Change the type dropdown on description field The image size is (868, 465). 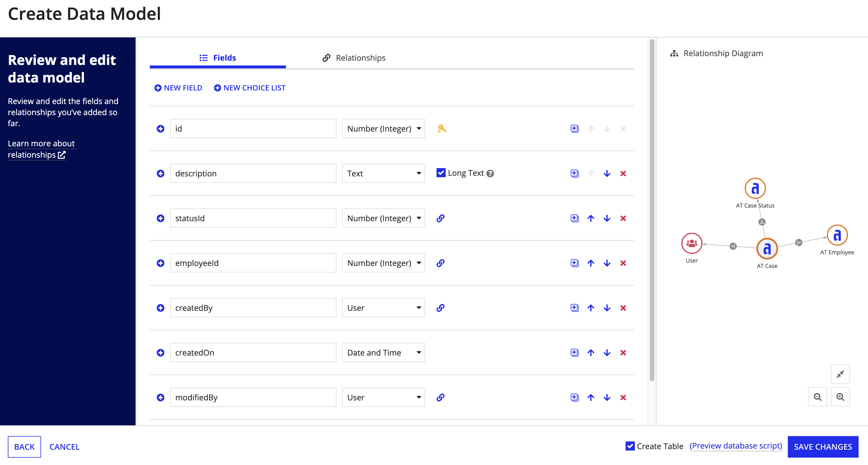[382, 173]
